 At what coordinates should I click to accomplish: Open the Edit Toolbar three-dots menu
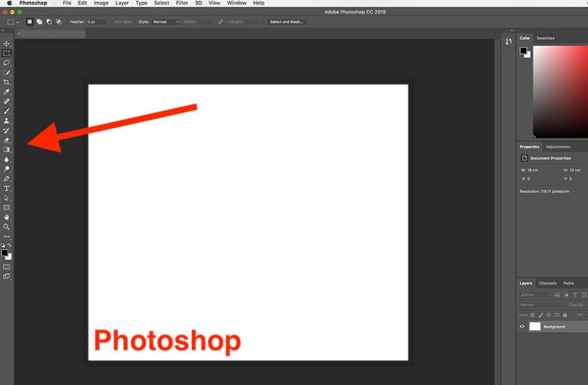pos(7,237)
